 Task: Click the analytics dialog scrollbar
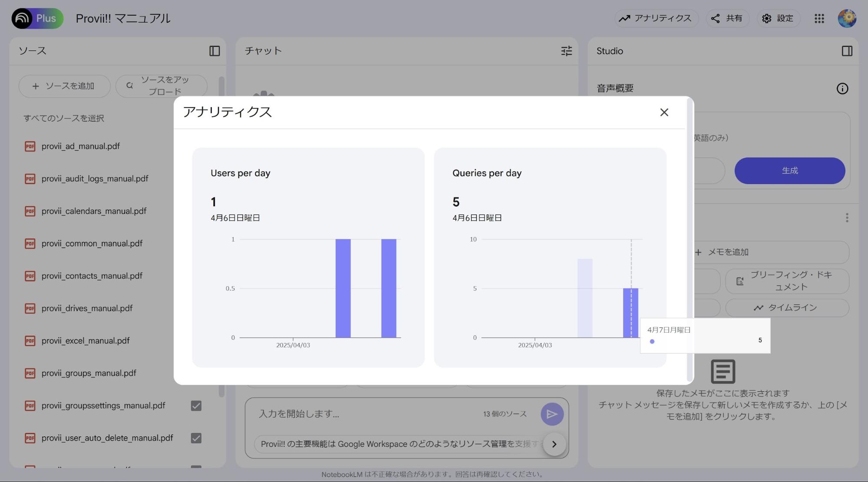point(689,240)
